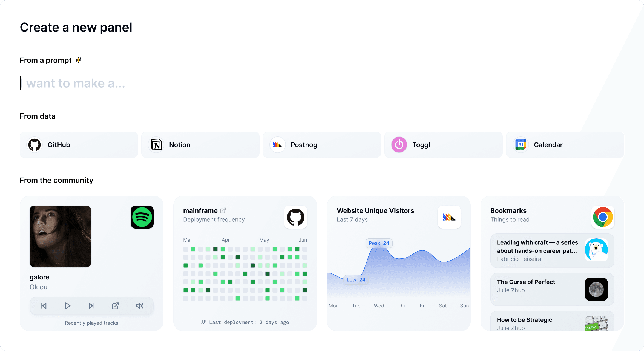Pick Posthog data source
Image resolution: width=644 pixels, height=351 pixels.
(x=322, y=145)
